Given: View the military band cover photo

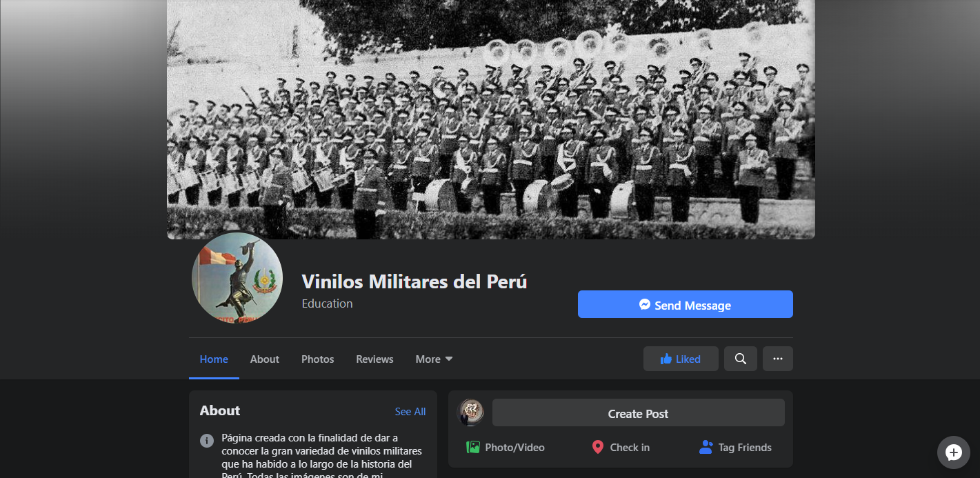Looking at the screenshot, I should 491,119.
